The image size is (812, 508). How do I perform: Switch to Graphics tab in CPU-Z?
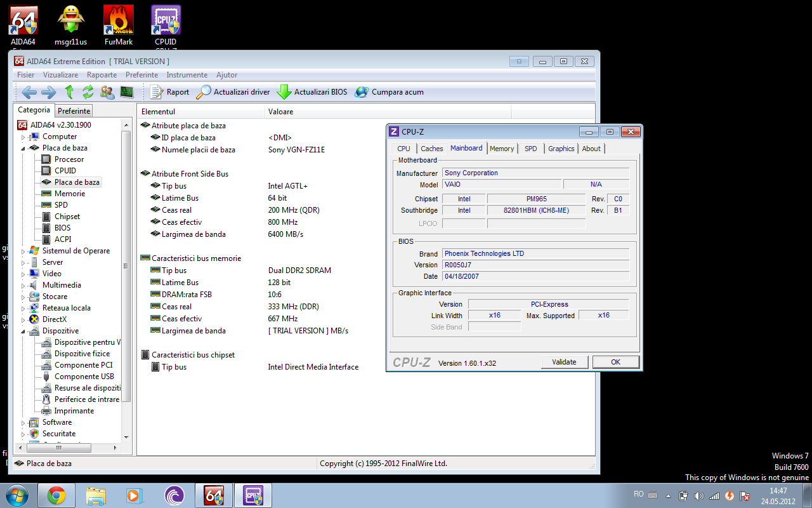[561, 149]
